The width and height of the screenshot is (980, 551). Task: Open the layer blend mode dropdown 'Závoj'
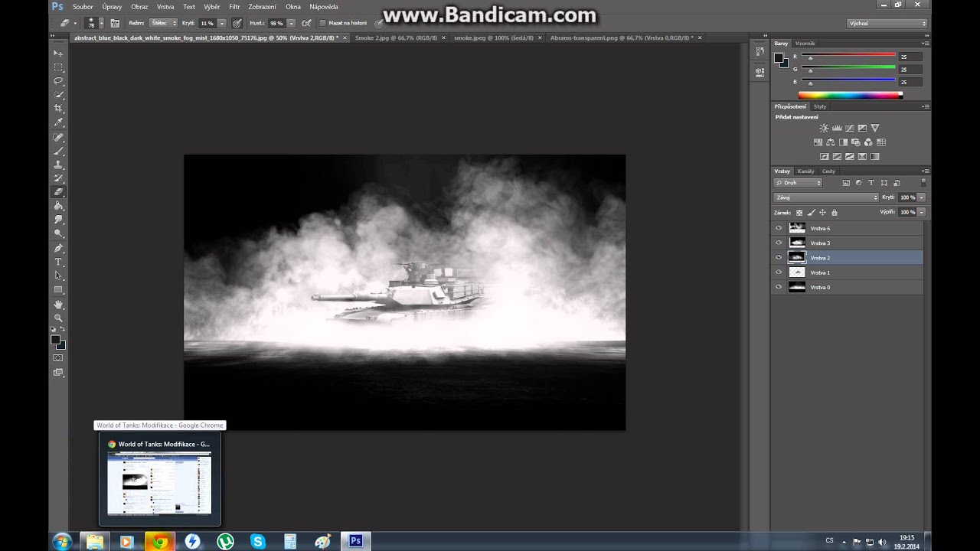pyautogui.click(x=826, y=197)
